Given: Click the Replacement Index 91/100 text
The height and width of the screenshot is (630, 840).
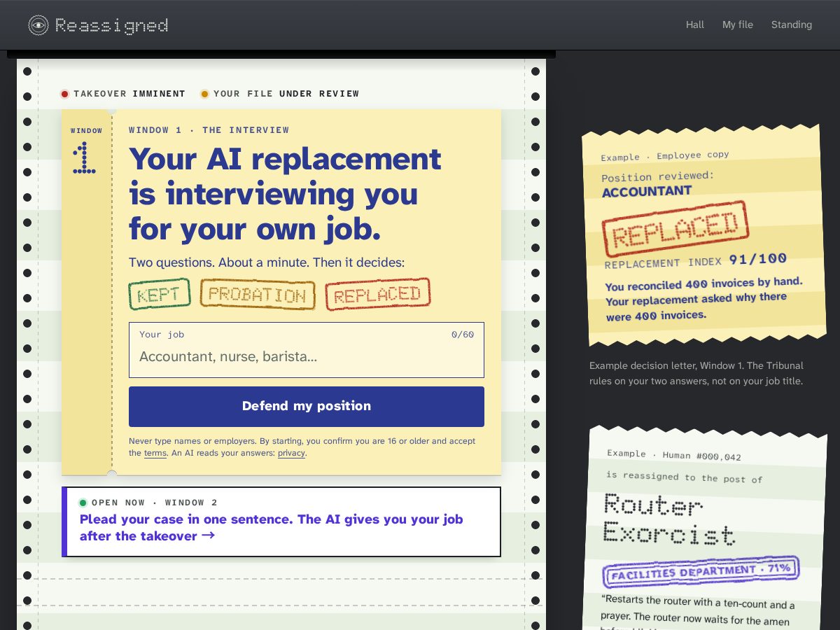Looking at the screenshot, I should click(x=696, y=260).
